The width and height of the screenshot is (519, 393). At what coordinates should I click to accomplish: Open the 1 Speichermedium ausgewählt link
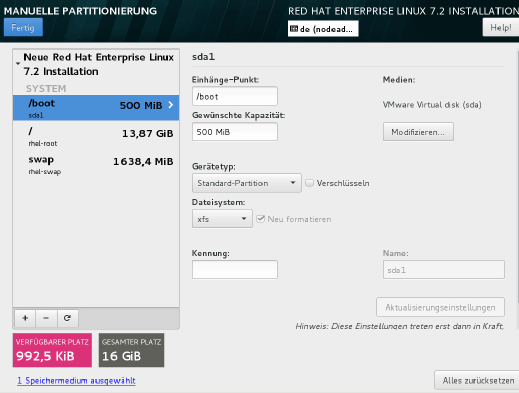click(76, 381)
